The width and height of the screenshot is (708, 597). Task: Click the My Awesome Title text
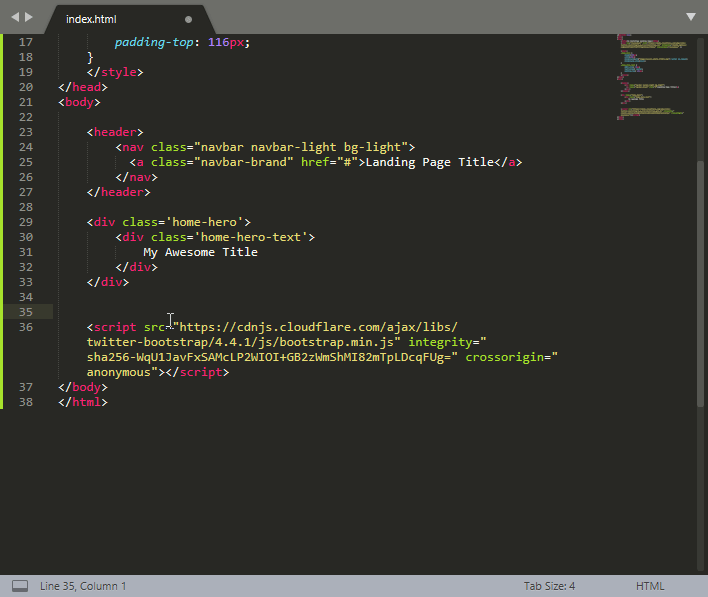point(200,252)
